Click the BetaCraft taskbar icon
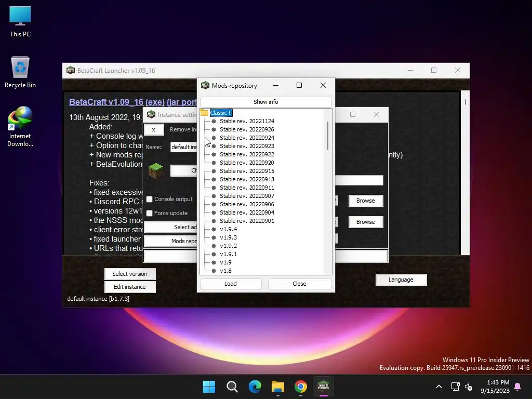This screenshot has width=532, height=399. tap(323, 387)
